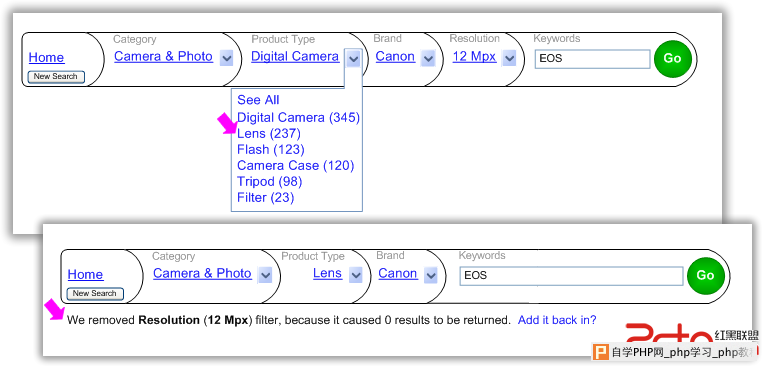Click the Add it back in? link
This screenshot has height=366, width=762.
pos(557,320)
